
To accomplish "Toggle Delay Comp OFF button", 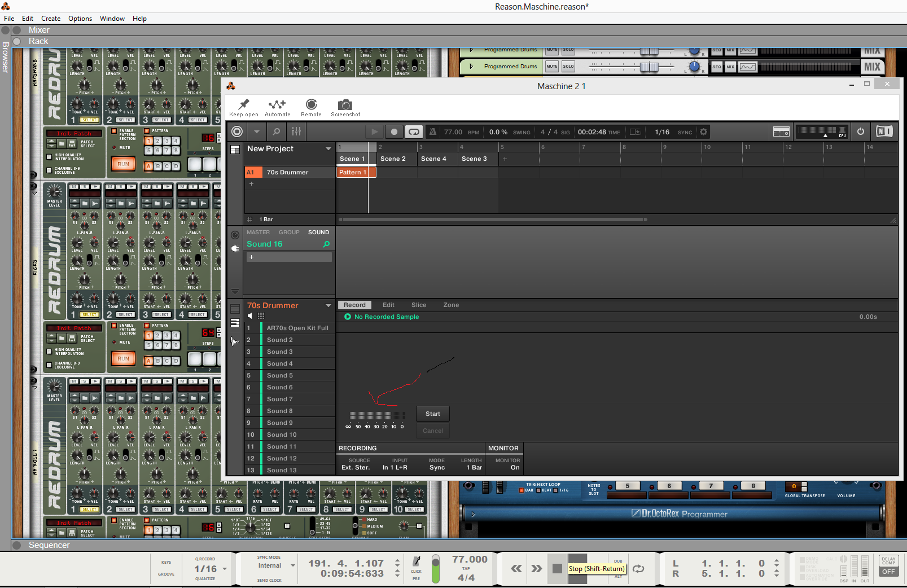I will tap(888, 572).
